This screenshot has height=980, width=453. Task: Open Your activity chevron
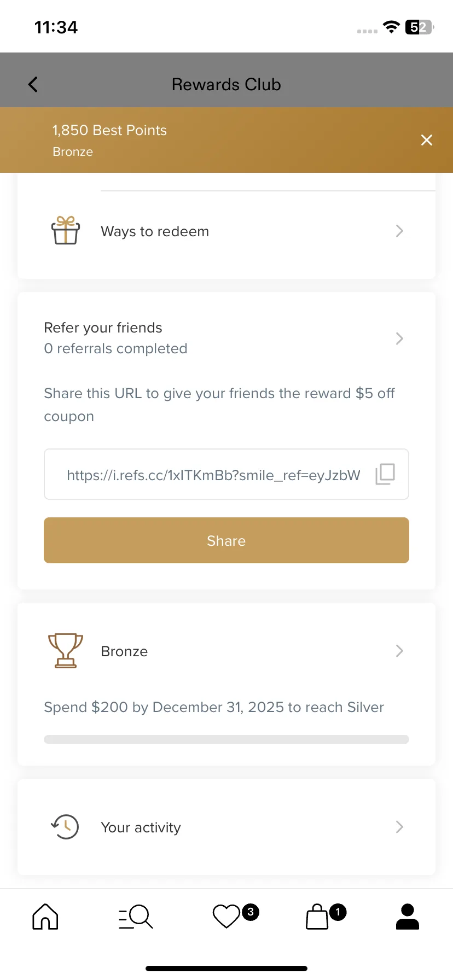(x=399, y=827)
